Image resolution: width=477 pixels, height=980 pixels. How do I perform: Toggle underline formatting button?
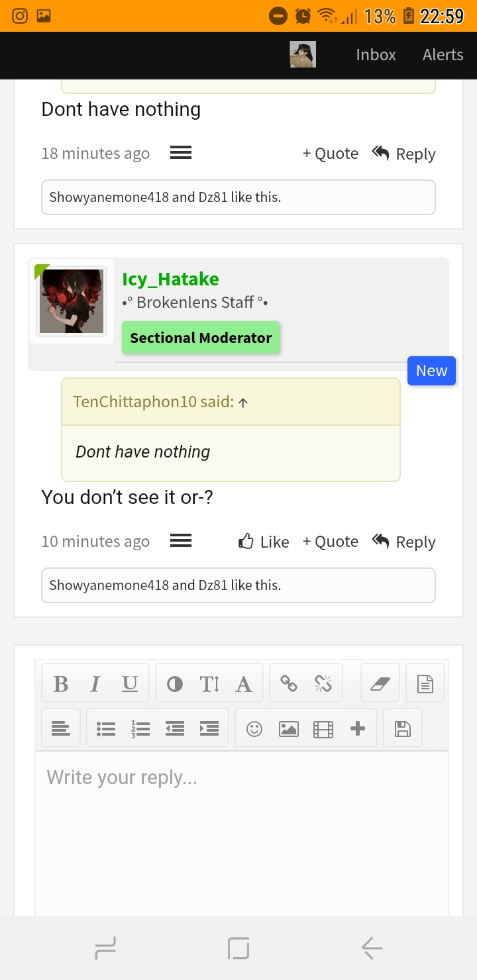pyautogui.click(x=130, y=683)
